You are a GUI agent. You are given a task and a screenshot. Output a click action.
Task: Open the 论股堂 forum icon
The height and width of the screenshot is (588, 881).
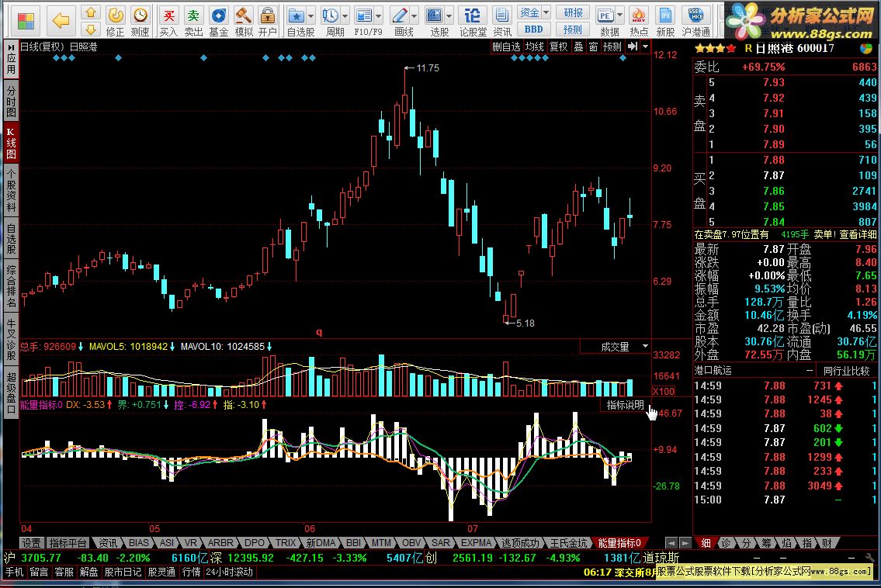coord(473,21)
